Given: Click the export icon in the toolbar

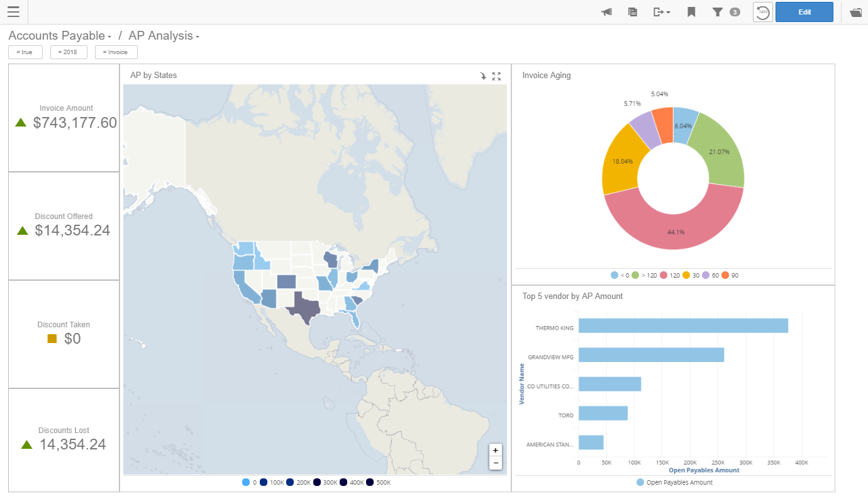Looking at the screenshot, I should pos(659,12).
